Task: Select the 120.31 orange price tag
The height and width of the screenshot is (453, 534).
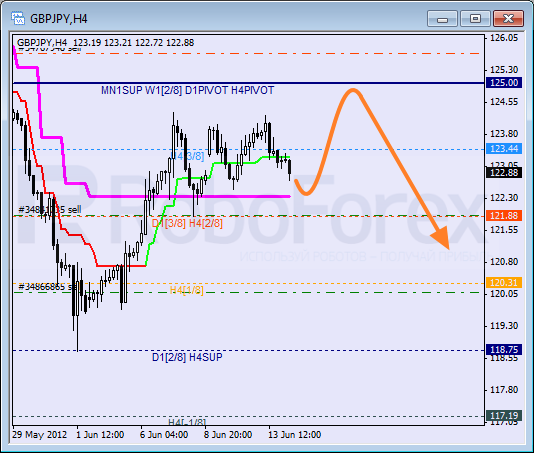Action: point(504,283)
